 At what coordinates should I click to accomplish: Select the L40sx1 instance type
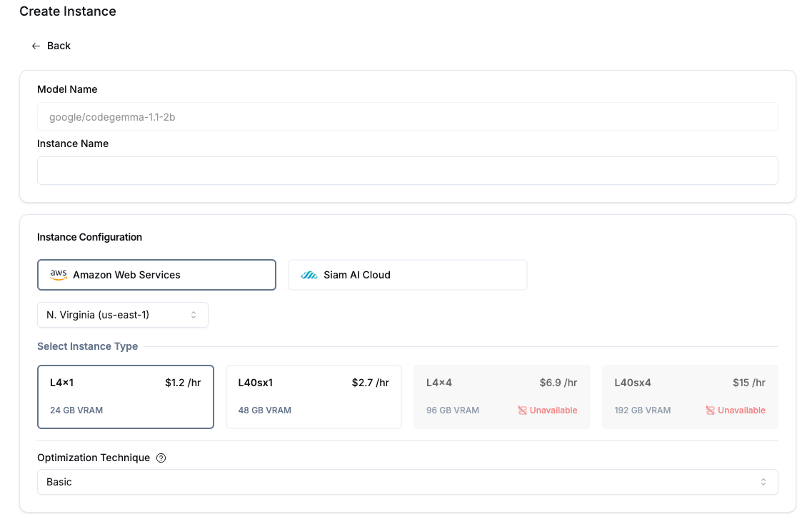pyautogui.click(x=314, y=396)
